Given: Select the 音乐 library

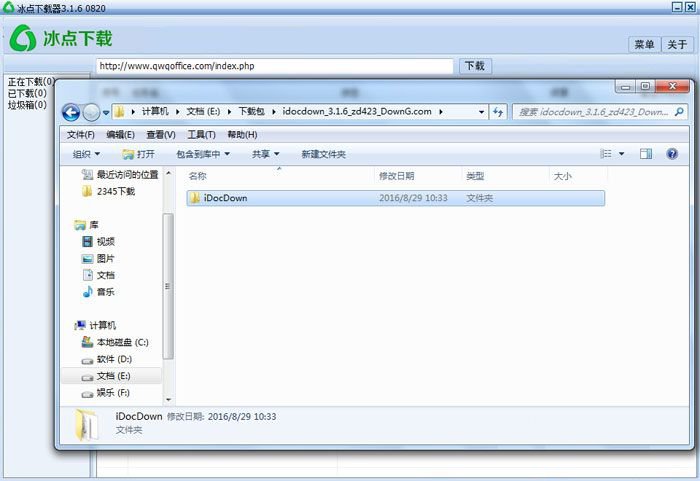Looking at the screenshot, I should [99, 292].
